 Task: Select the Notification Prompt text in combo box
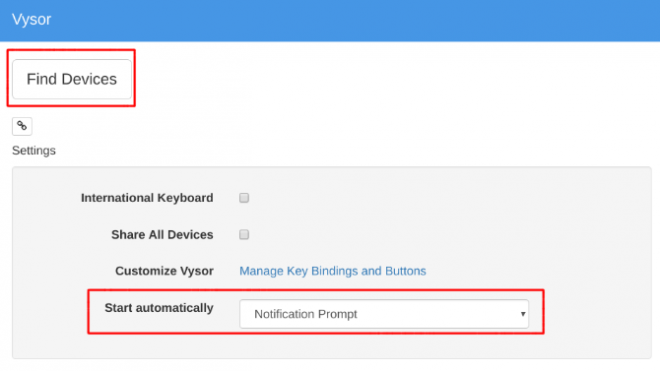click(x=306, y=314)
